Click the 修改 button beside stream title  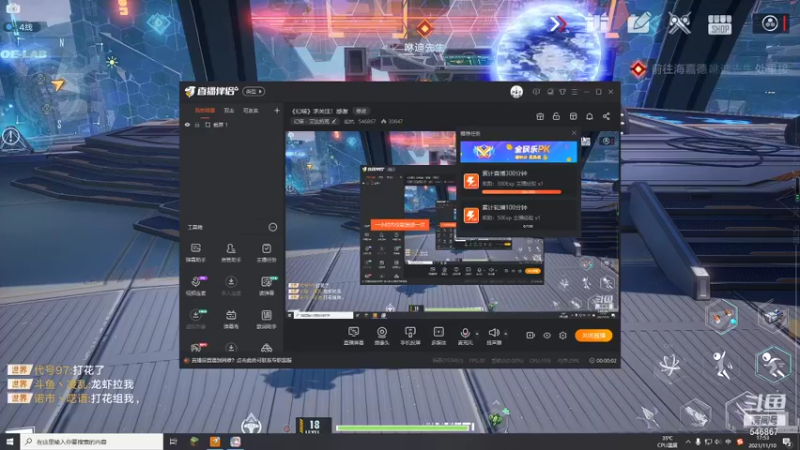point(361,111)
